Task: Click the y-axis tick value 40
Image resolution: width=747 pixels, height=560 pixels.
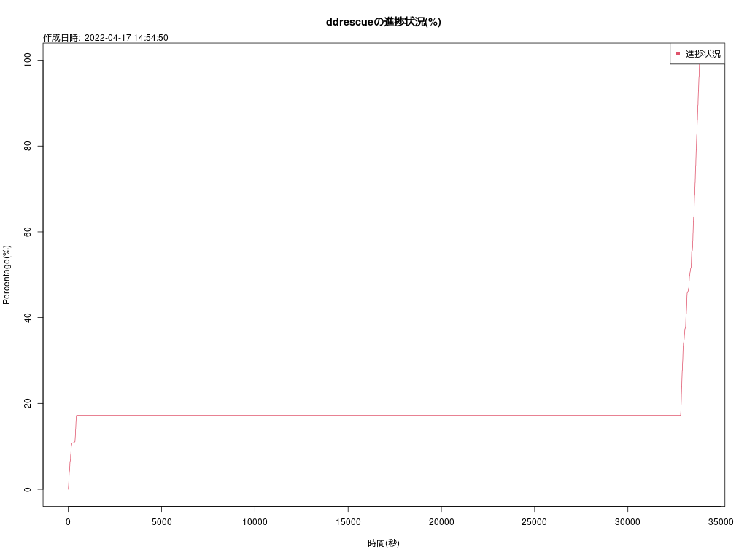Action: (28, 318)
